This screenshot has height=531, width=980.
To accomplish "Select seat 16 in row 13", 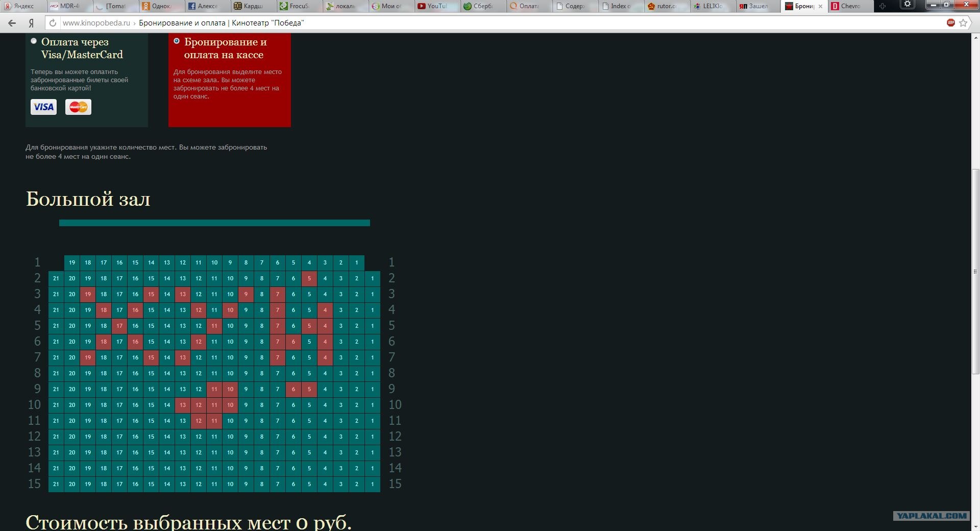I will [x=135, y=452].
